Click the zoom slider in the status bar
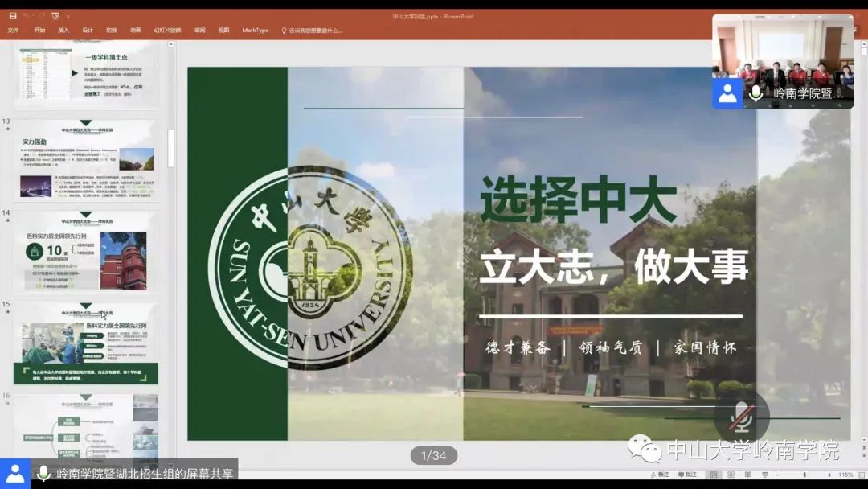 click(x=805, y=476)
